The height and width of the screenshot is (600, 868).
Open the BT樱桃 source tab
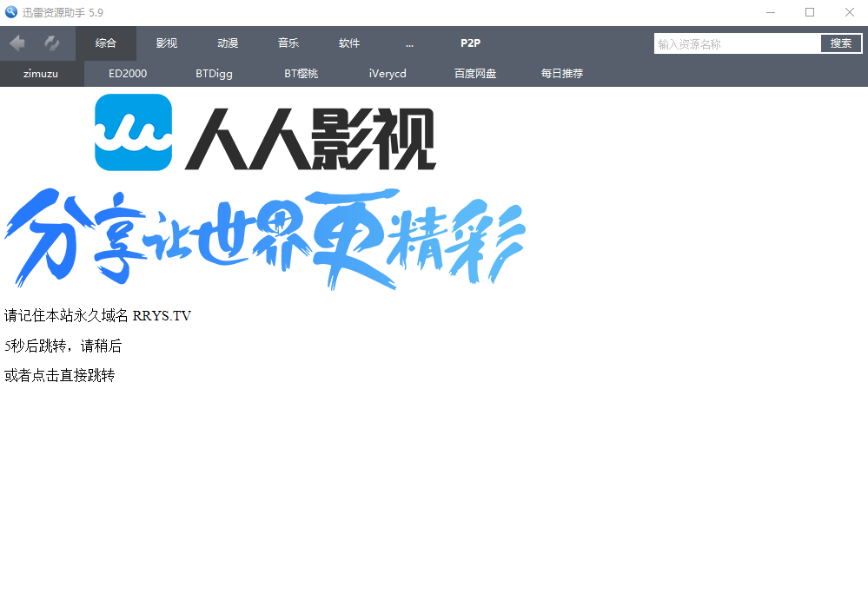(x=301, y=74)
